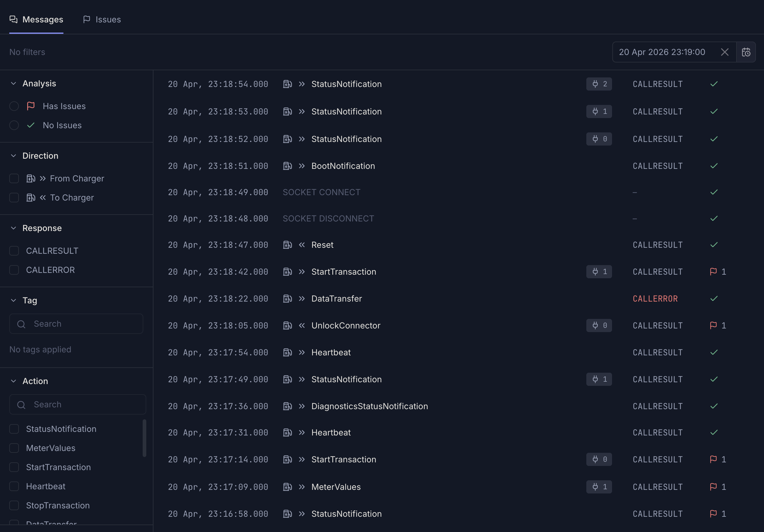
Task: Click the issue flag on StartTransaction 23:18:42 row
Action: click(713, 272)
